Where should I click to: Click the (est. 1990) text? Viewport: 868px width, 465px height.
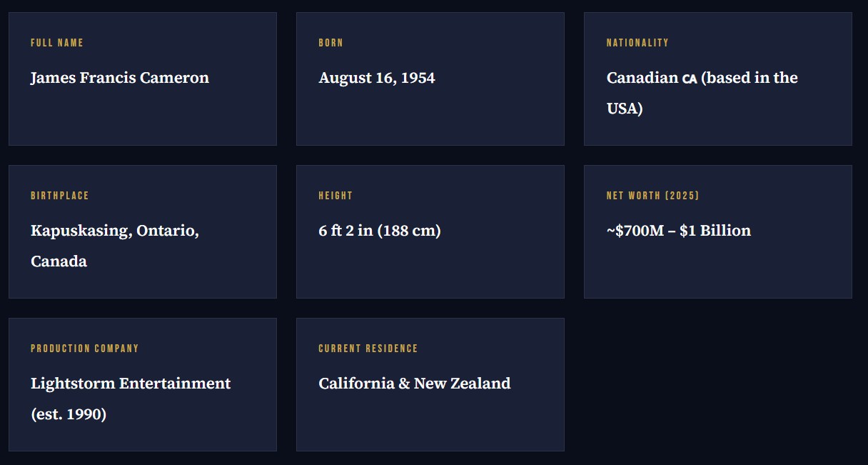69,414
